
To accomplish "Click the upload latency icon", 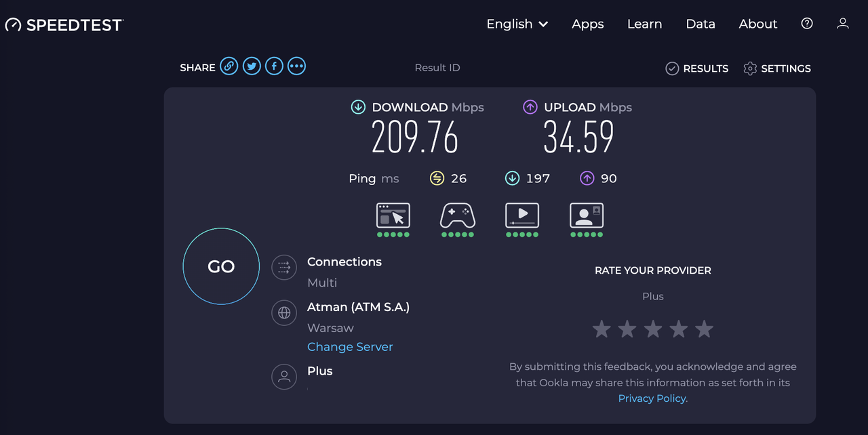I will point(587,178).
